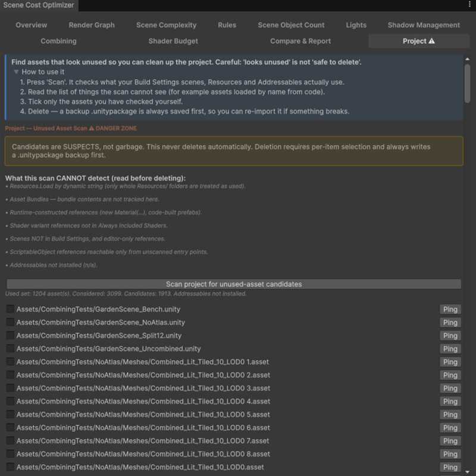Switch to the Lights tab
Screen dimensions: 476x476
356,25
